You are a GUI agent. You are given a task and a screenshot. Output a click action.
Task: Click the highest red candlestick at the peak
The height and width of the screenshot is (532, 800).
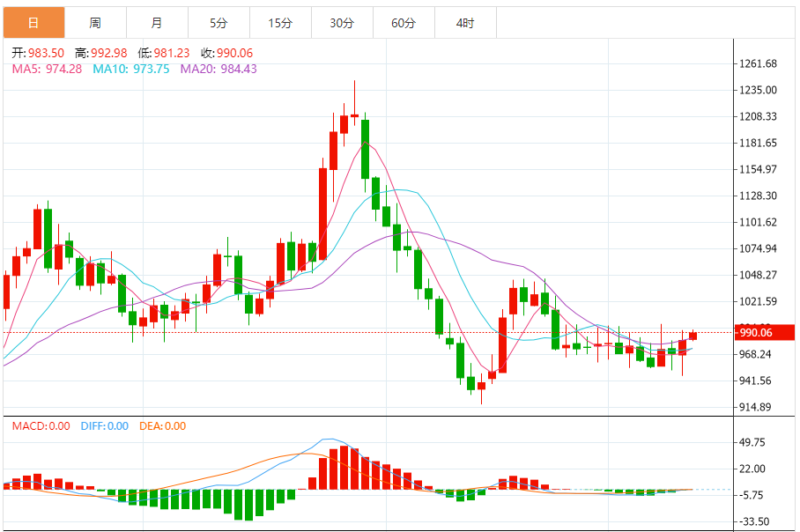(354, 115)
